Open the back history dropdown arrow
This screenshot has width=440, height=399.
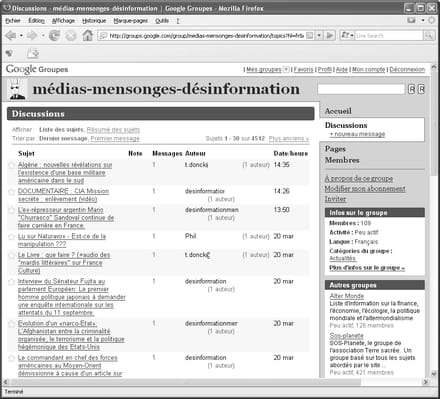tap(21, 35)
